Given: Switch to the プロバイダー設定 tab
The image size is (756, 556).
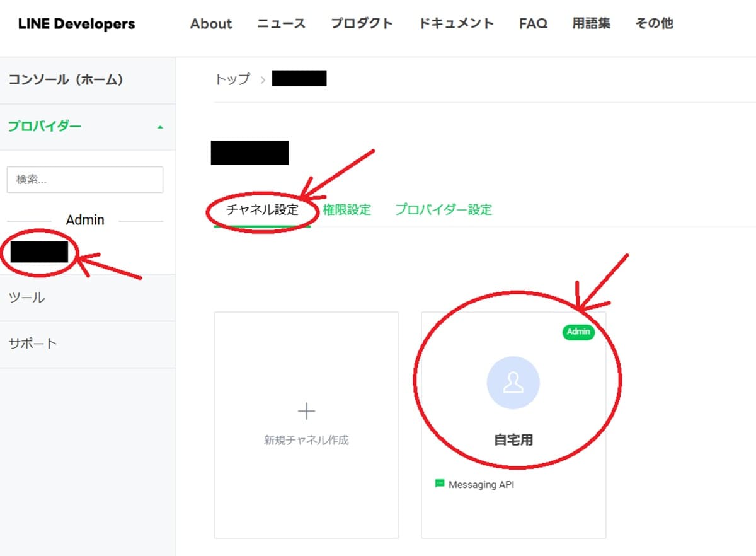Looking at the screenshot, I should 443,210.
